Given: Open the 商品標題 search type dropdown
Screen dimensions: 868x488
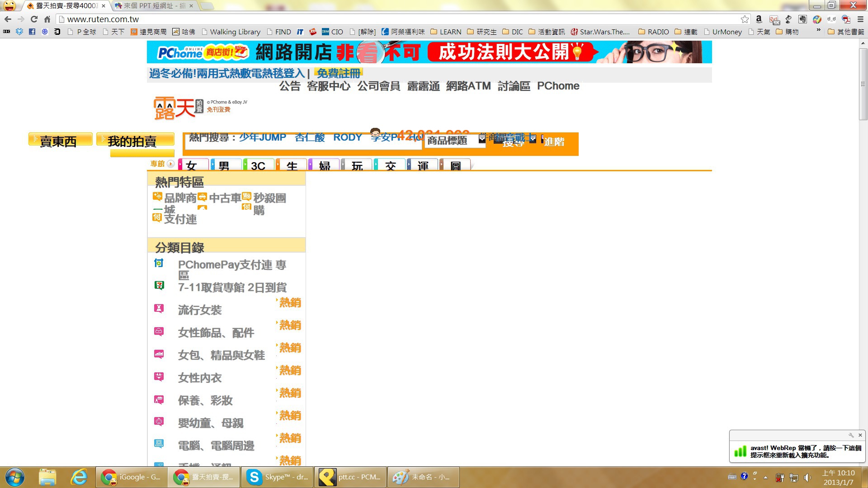Looking at the screenshot, I should click(x=455, y=141).
